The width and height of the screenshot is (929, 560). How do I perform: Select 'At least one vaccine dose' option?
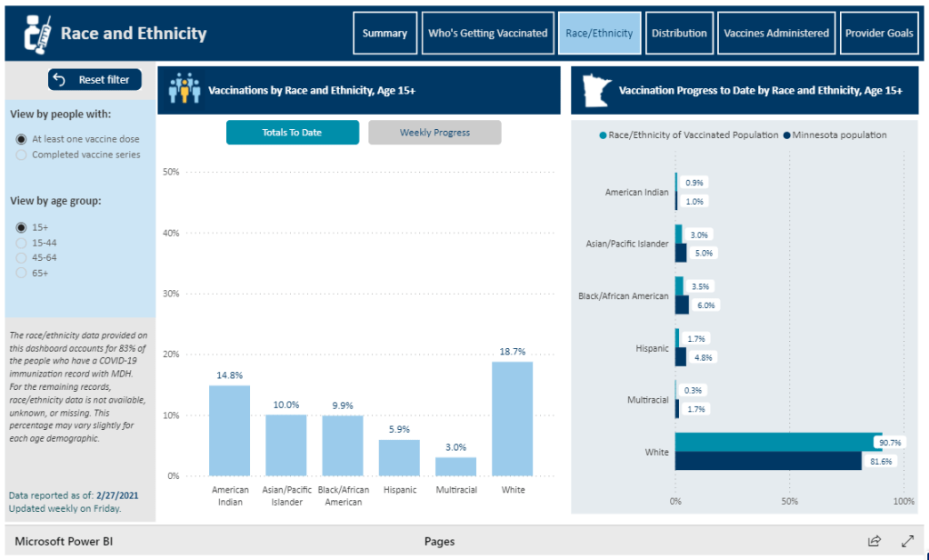point(22,139)
